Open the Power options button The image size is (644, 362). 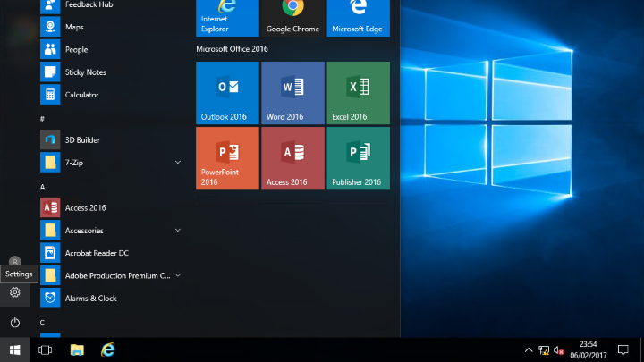coord(15,322)
